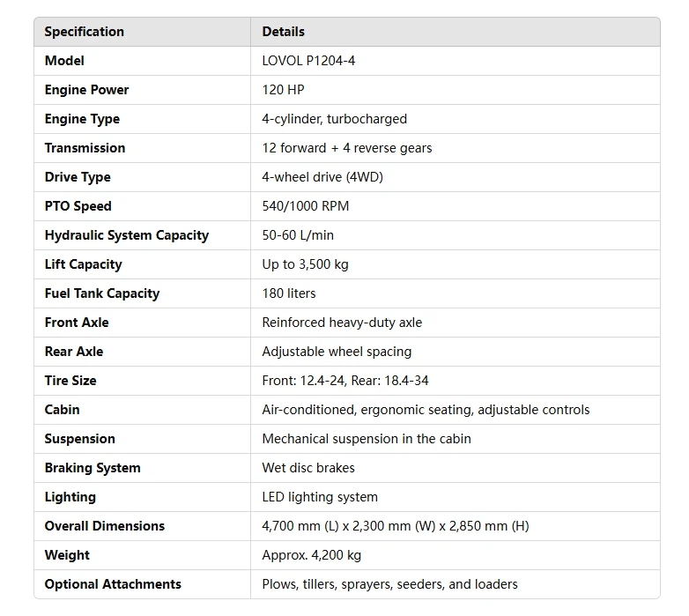Click the "Hydraulic System Capacity" label
The width and height of the screenshot is (689, 616).
(126, 235)
